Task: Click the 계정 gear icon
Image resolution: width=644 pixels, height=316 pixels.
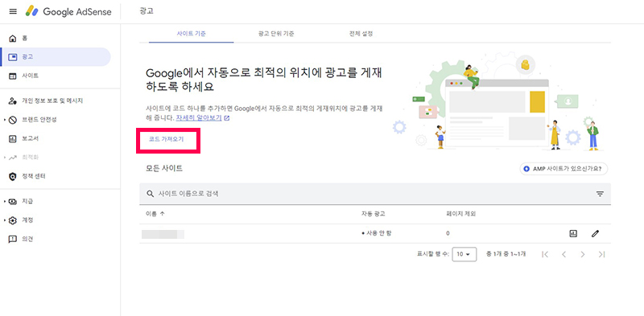Action: [x=13, y=220]
